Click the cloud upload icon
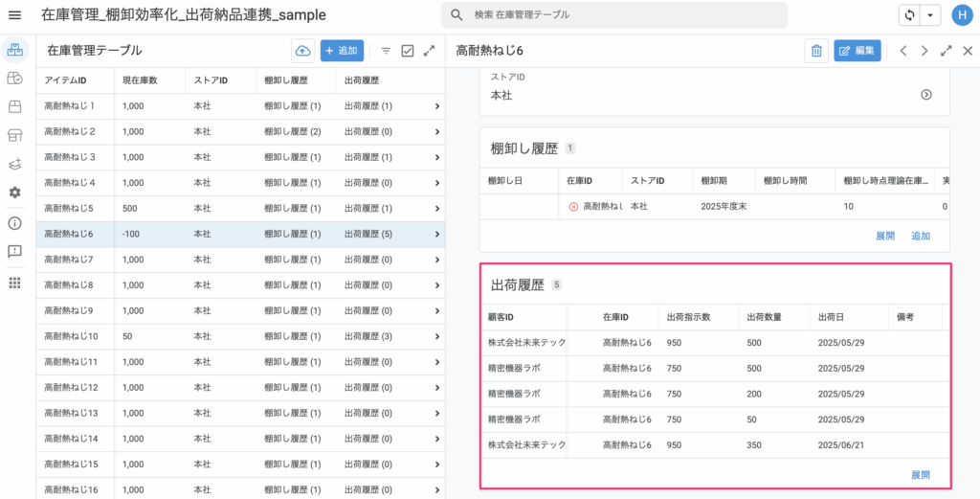 [x=303, y=51]
